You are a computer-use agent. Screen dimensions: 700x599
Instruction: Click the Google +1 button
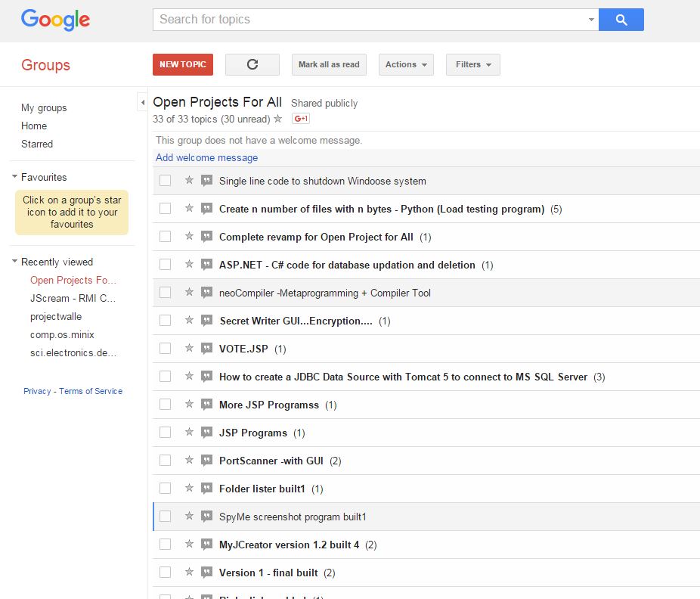(x=301, y=119)
